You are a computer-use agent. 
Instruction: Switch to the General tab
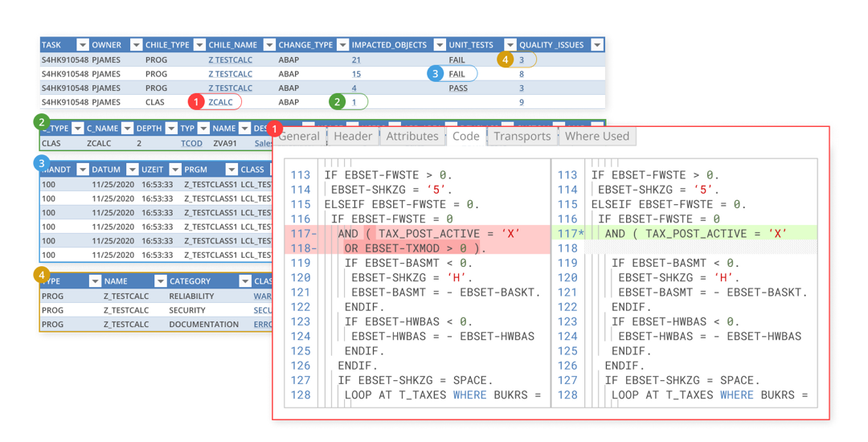[x=299, y=137]
